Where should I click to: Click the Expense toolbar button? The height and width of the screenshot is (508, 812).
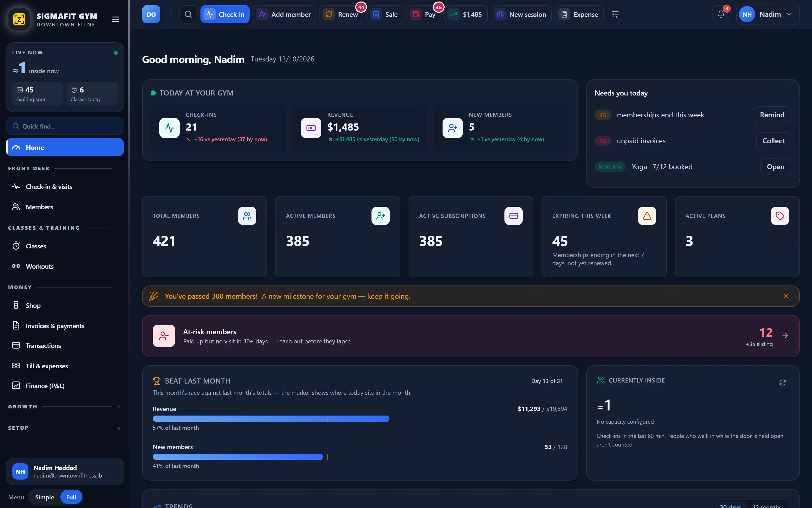[579, 14]
